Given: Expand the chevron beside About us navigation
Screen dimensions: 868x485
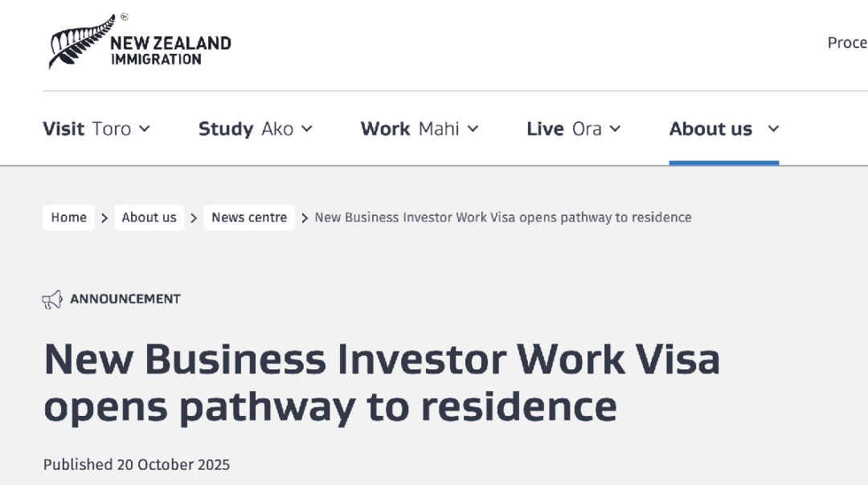Looking at the screenshot, I should [773, 128].
